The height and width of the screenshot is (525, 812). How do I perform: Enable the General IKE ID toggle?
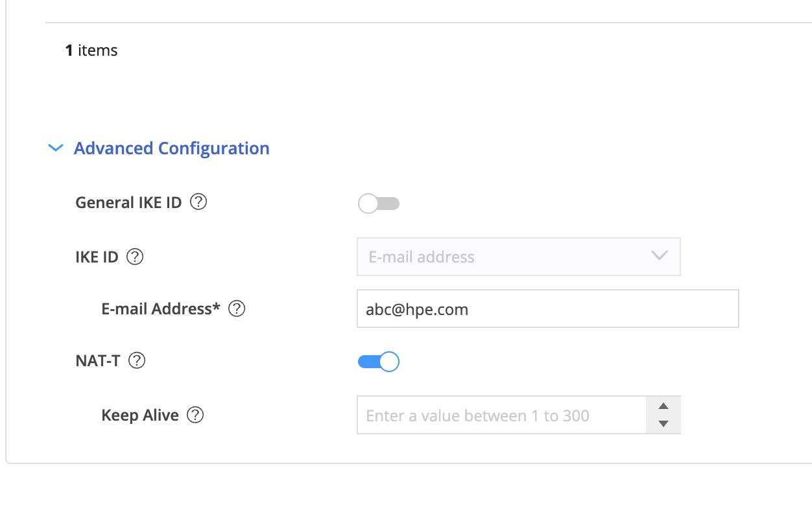(x=379, y=204)
